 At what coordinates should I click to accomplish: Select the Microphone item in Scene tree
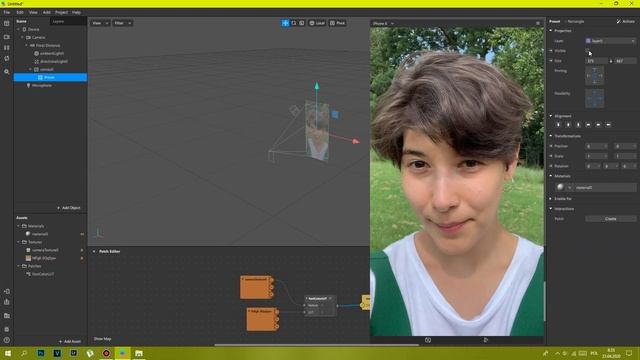click(42, 85)
